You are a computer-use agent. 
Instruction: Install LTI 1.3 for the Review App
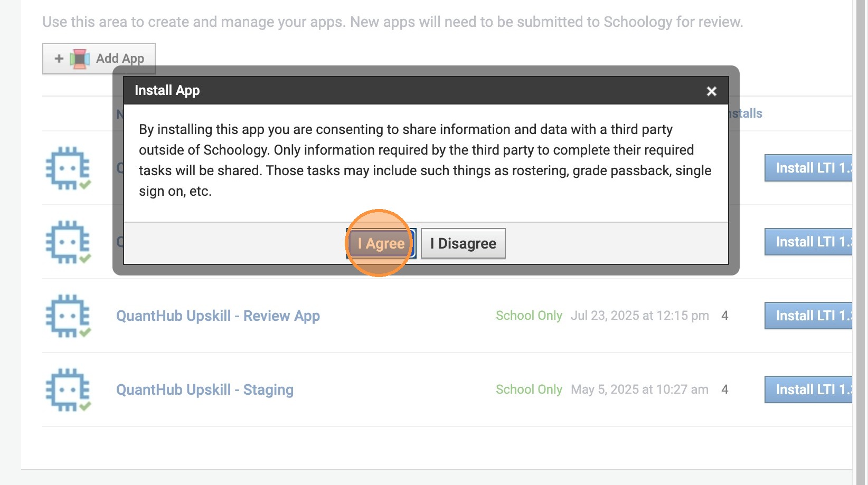coord(808,316)
